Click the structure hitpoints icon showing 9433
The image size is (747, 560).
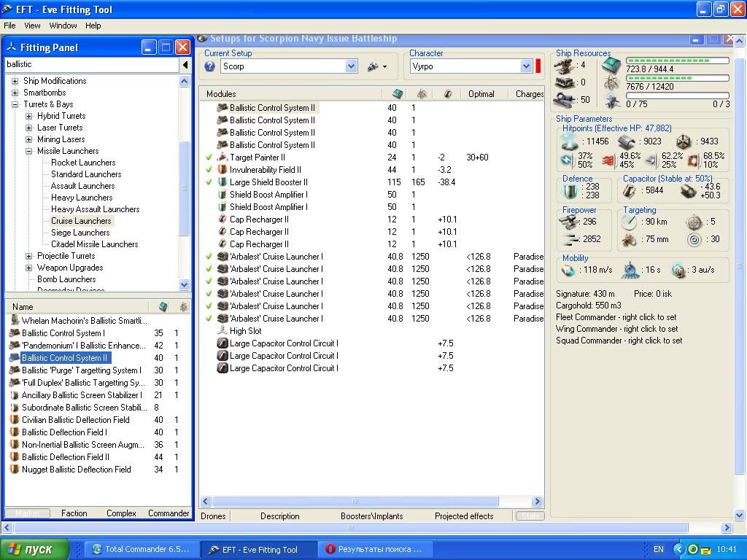coord(683,141)
